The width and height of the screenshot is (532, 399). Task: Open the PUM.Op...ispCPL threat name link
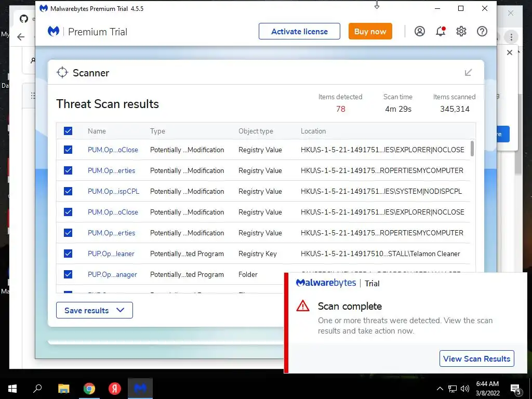point(113,191)
